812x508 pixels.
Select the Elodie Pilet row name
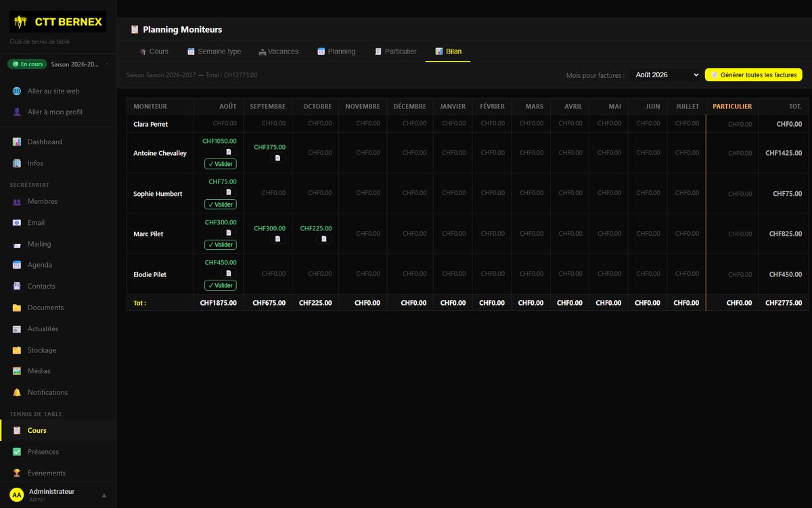[x=150, y=274]
